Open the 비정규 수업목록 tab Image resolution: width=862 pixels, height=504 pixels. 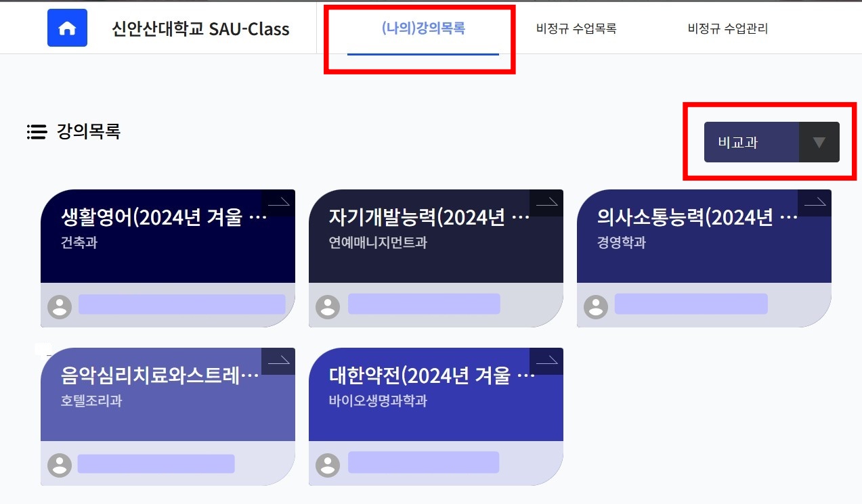[576, 28]
